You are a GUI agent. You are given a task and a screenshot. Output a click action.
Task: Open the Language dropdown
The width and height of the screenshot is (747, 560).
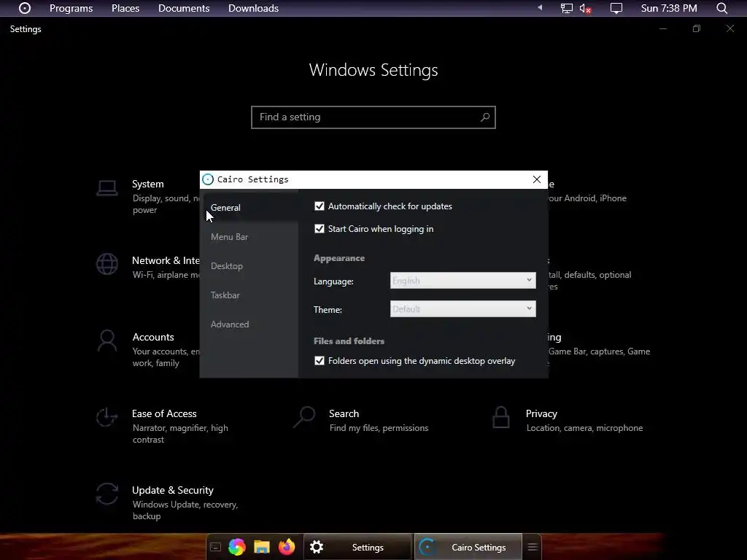click(x=462, y=281)
